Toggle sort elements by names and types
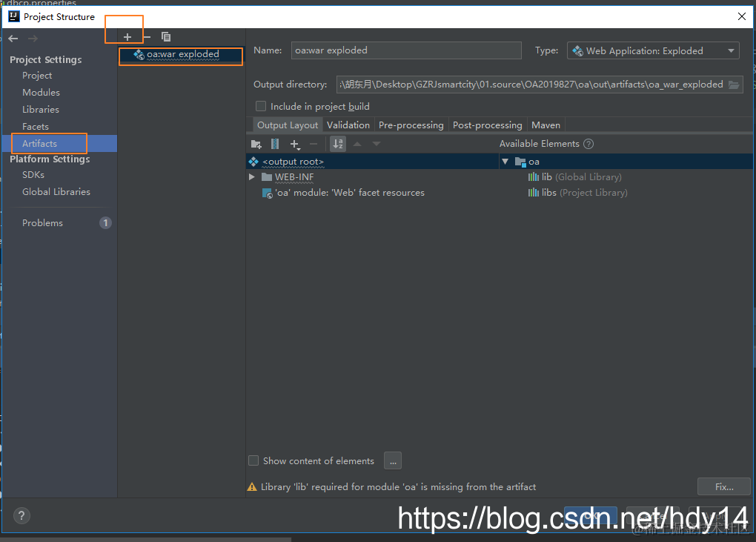The image size is (756, 542). 338,144
